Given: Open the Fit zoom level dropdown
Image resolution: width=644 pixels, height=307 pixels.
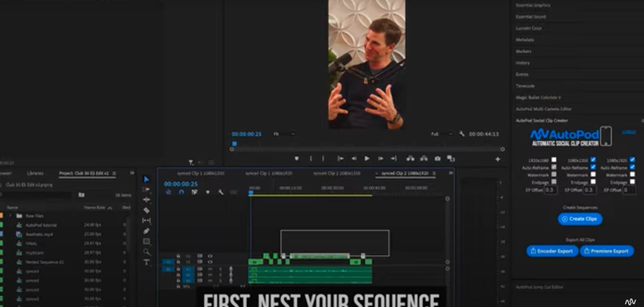Looking at the screenshot, I should click(284, 134).
